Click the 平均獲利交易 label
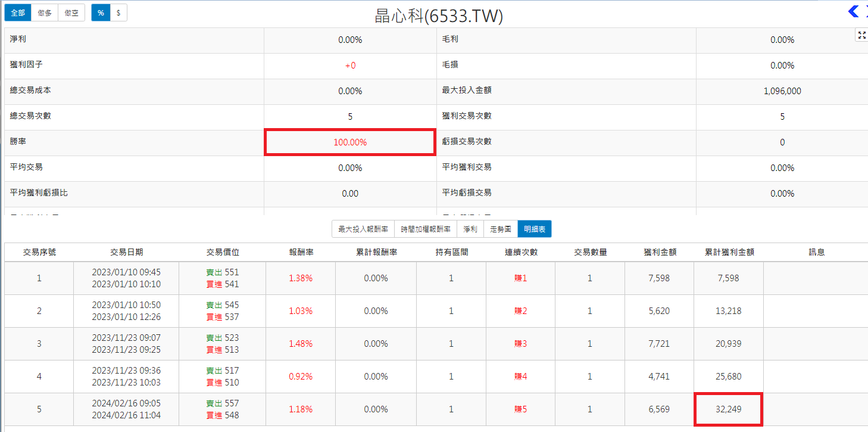This screenshot has height=432, width=868. coord(467,167)
